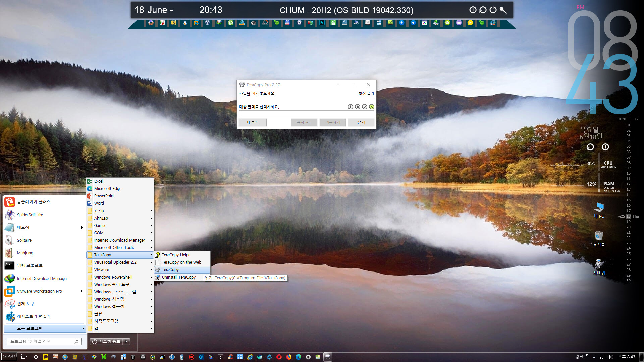The width and height of the screenshot is (644, 362).
Task: Open 휴지통 recycle bin desktop icon
Action: point(599,239)
